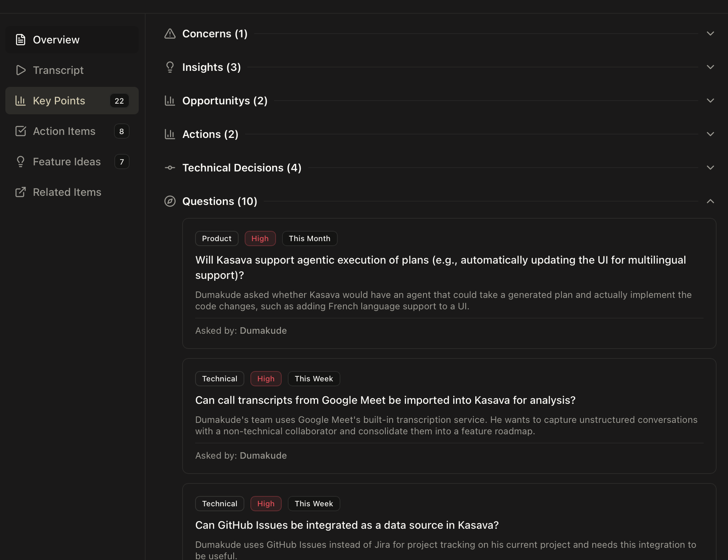
Task: Click the This Week tag on the GitHub question
Action: click(314, 503)
